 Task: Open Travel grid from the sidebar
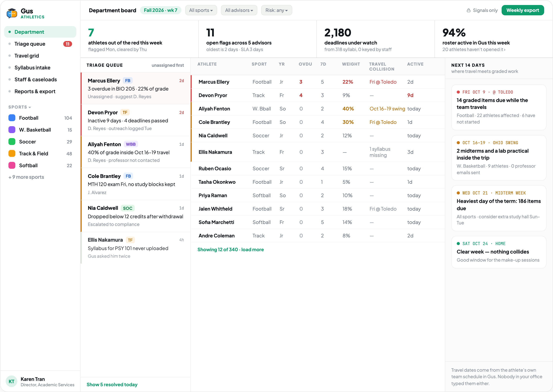tap(40, 56)
